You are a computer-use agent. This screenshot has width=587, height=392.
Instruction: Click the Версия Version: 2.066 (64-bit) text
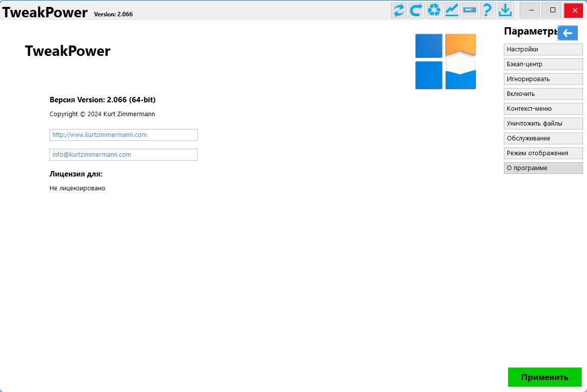tap(102, 100)
